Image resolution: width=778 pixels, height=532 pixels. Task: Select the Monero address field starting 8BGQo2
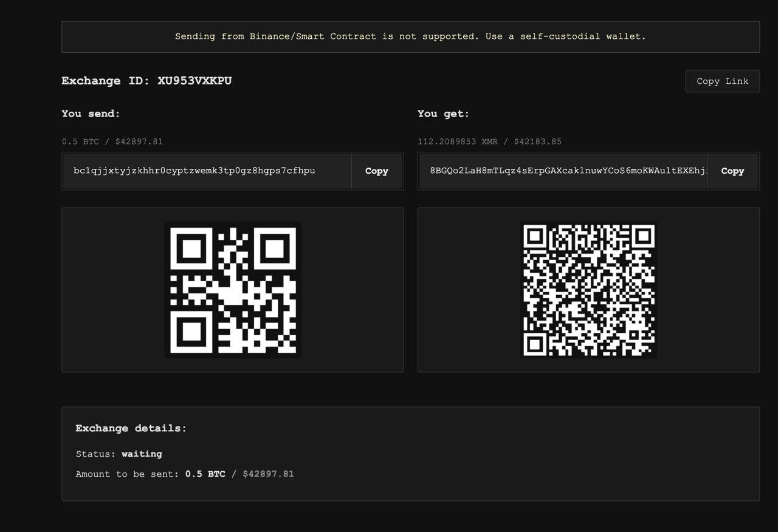562,171
